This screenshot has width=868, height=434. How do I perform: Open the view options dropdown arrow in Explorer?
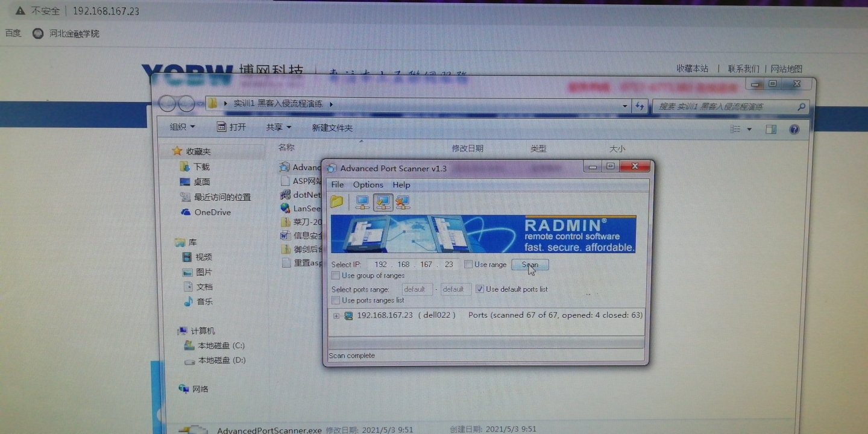(x=749, y=129)
